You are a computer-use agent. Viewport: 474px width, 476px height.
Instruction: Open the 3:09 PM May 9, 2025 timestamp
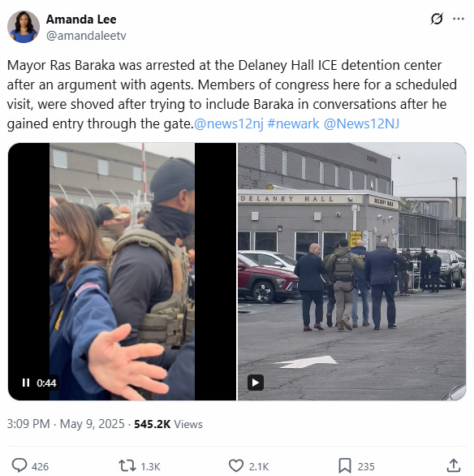tap(66, 424)
